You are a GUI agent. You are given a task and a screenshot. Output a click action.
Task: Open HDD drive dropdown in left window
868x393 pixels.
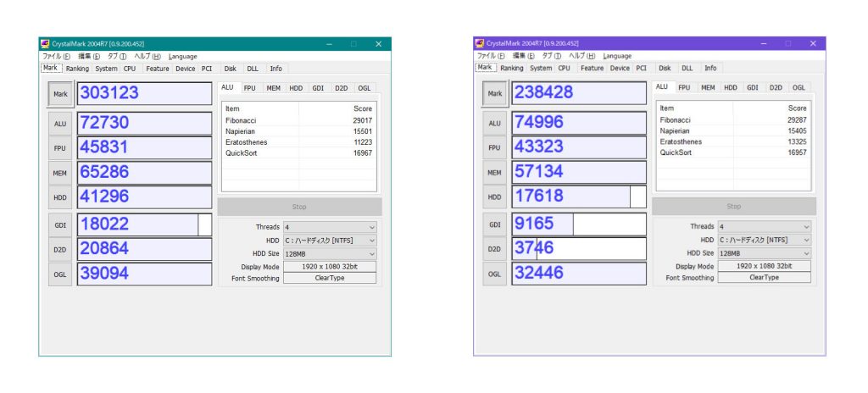pyautogui.click(x=330, y=241)
